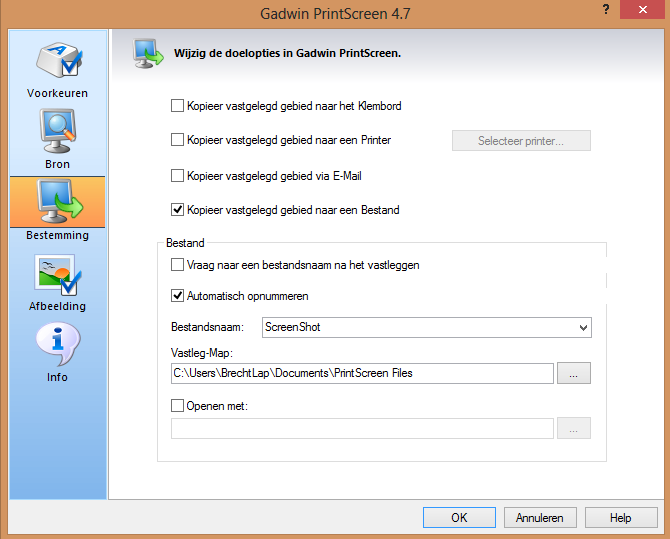Close the Gadwin PrintScreen window
This screenshot has width=670, height=539.
click(642, 9)
